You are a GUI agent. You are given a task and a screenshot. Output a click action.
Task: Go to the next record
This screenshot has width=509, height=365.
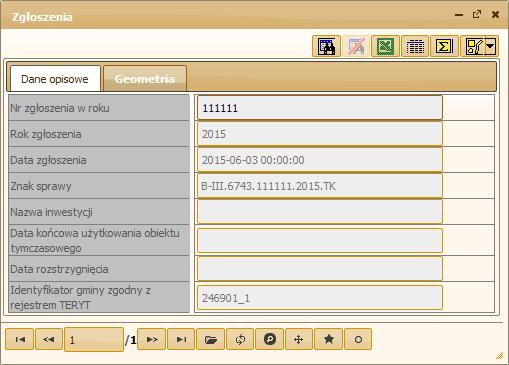[152, 339]
